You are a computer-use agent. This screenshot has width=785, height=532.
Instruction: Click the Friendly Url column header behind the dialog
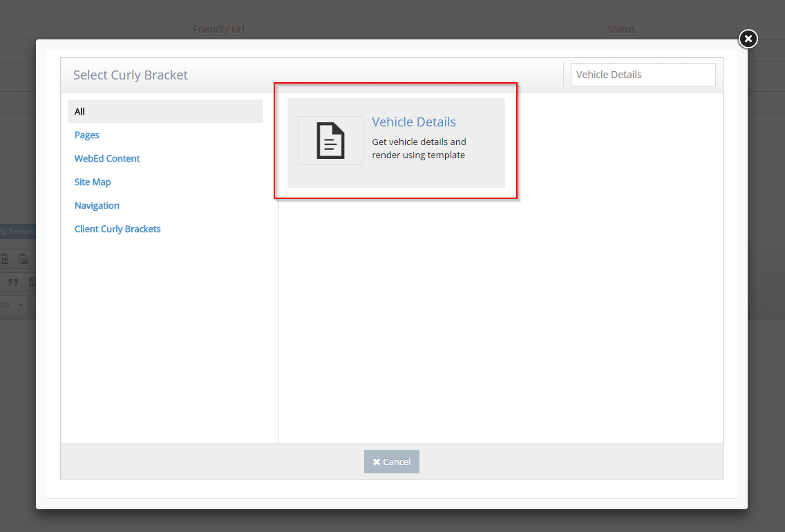click(218, 29)
